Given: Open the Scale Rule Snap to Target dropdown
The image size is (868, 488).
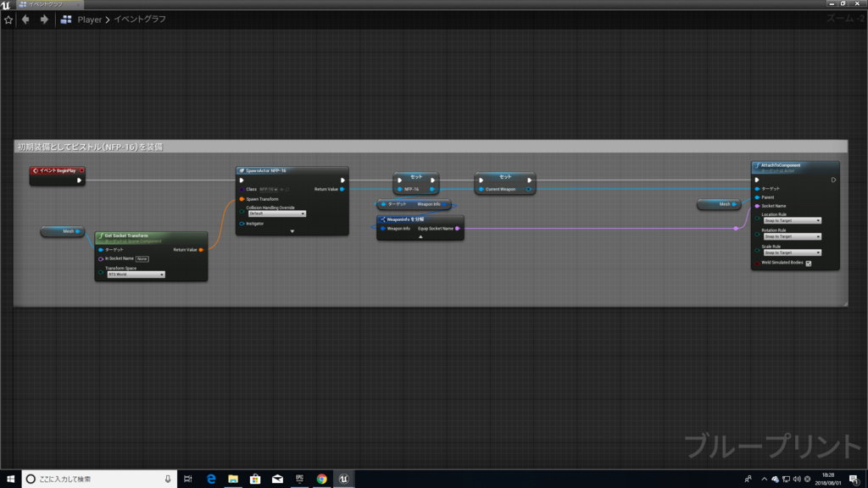Looking at the screenshot, I should coord(793,252).
